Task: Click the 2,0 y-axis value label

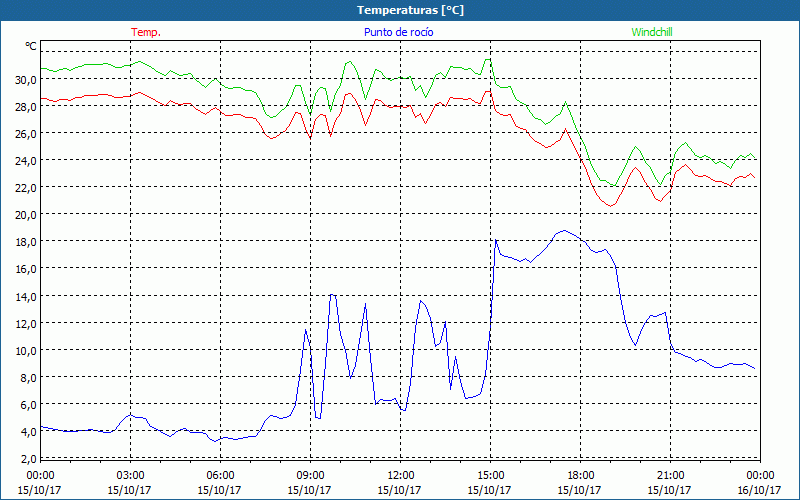Action: [25, 458]
